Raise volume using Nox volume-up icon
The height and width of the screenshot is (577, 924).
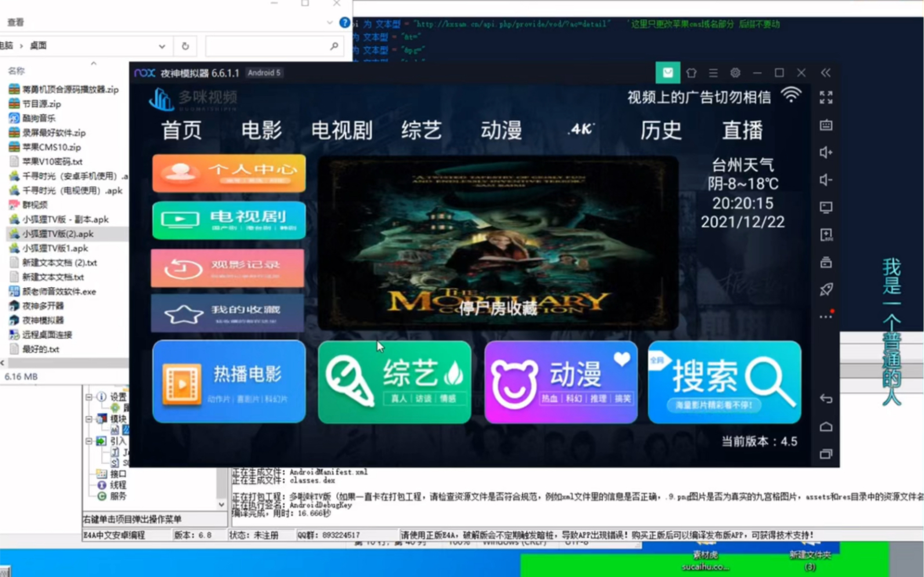tap(826, 153)
